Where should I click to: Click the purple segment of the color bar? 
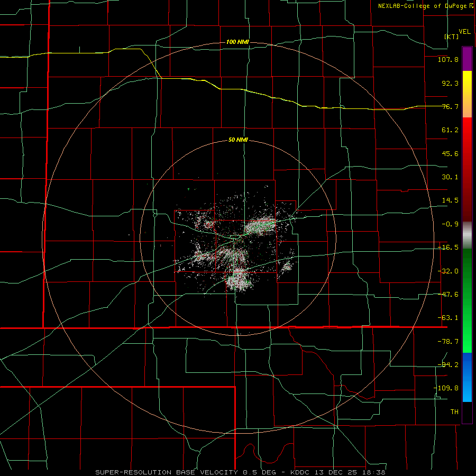[467, 59]
